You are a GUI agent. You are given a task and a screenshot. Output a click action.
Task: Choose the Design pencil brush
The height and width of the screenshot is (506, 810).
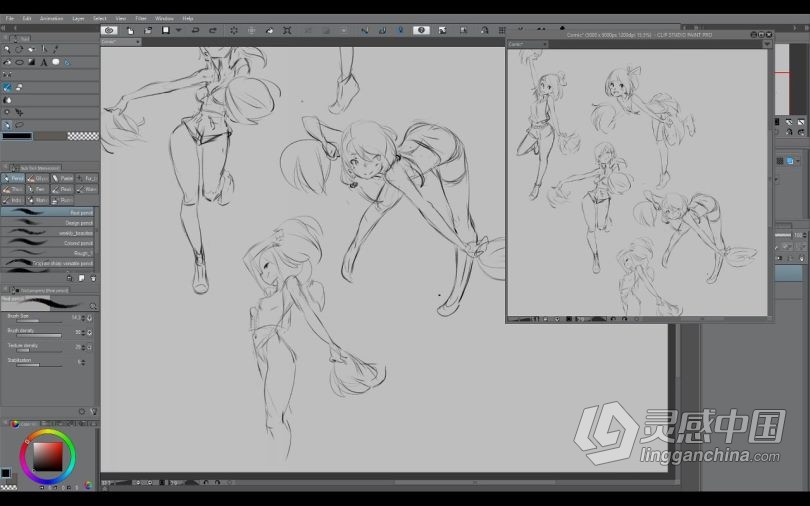pos(47,223)
